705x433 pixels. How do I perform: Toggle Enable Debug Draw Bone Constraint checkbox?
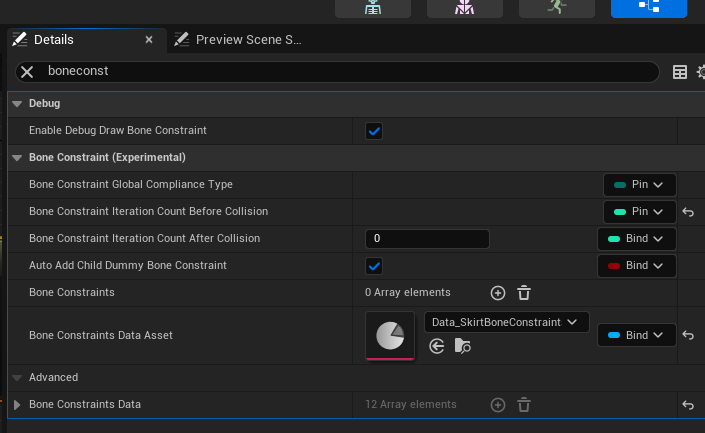coord(374,131)
